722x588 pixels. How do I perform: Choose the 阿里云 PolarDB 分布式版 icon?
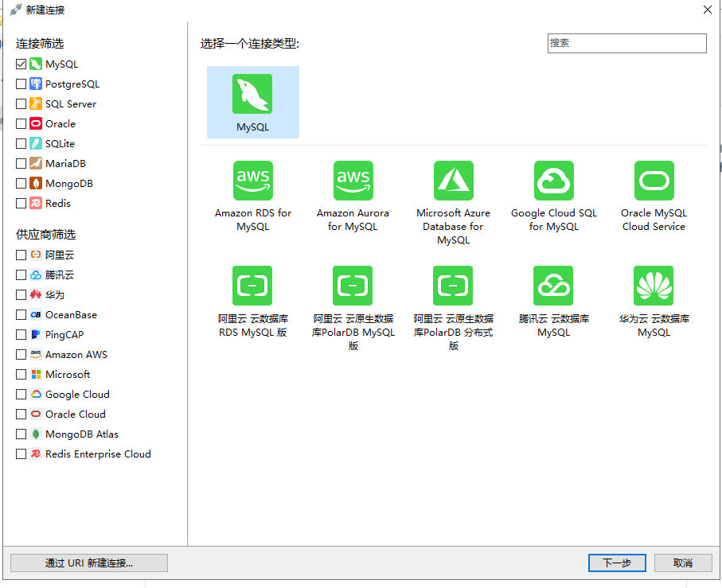click(x=453, y=286)
